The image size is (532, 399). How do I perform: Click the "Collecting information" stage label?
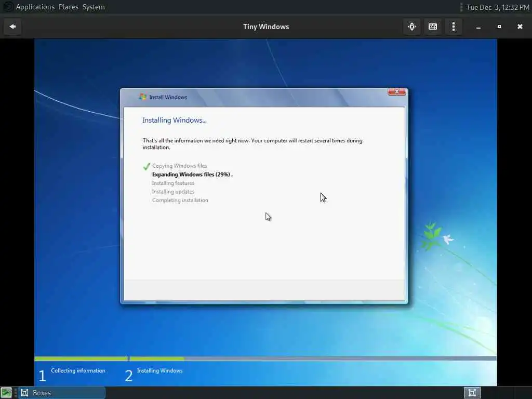(78, 370)
